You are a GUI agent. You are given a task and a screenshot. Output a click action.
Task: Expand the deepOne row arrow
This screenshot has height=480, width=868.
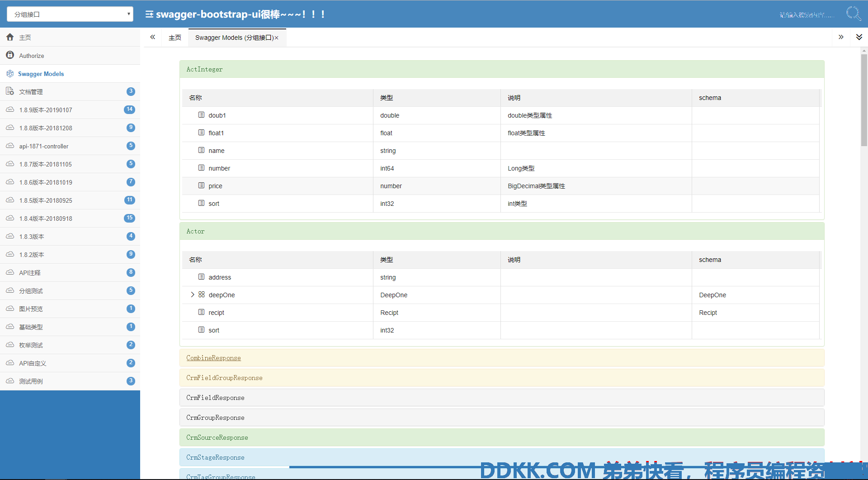click(193, 295)
